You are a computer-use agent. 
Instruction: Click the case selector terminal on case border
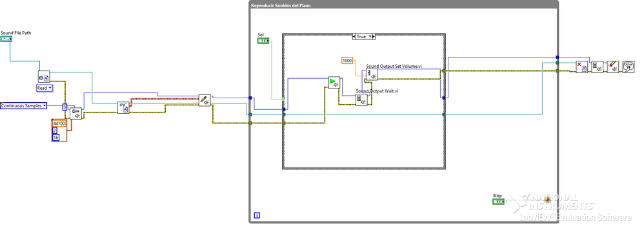coord(284,99)
